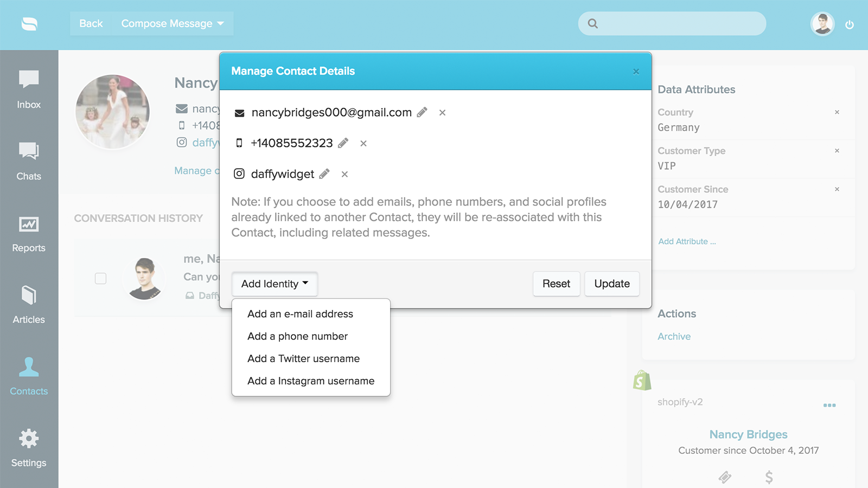Click the Reset button
The image size is (868, 488).
(556, 284)
